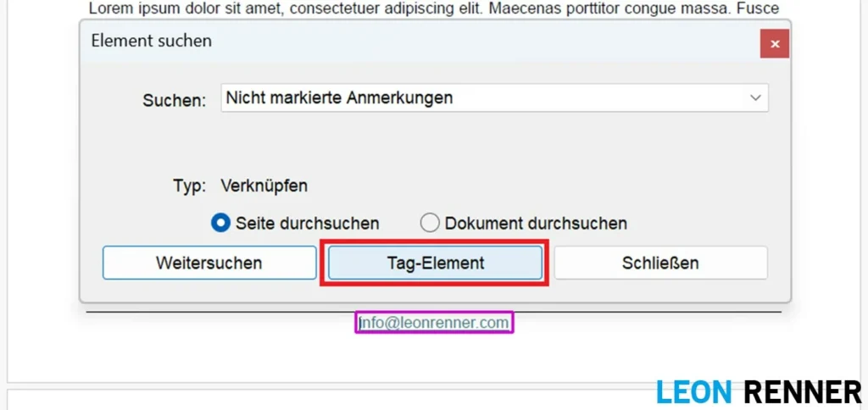Select the Seite durchsuchen radio button

(220, 224)
